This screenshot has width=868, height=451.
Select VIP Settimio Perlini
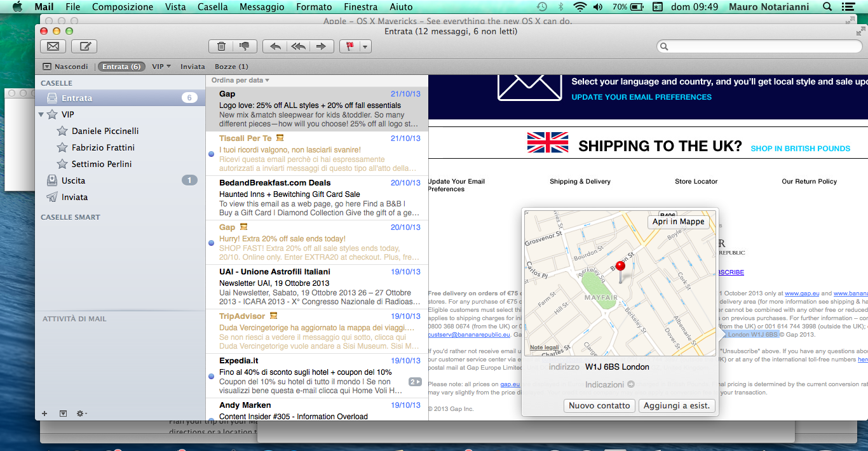click(102, 164)
